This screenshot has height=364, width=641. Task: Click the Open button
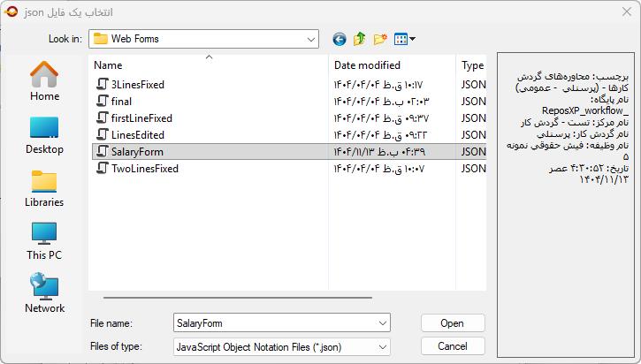pos(452,323)
